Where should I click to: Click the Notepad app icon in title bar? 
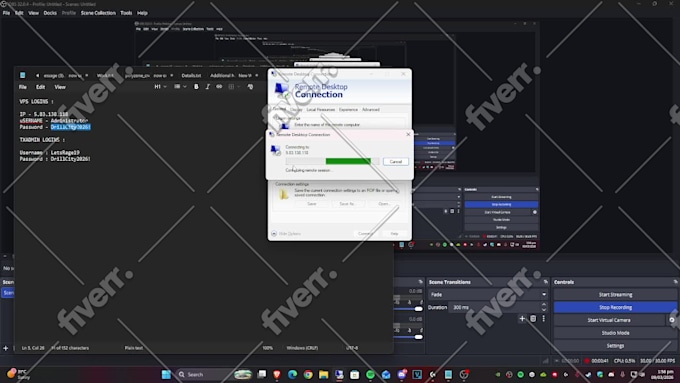(x=23, y=75)
